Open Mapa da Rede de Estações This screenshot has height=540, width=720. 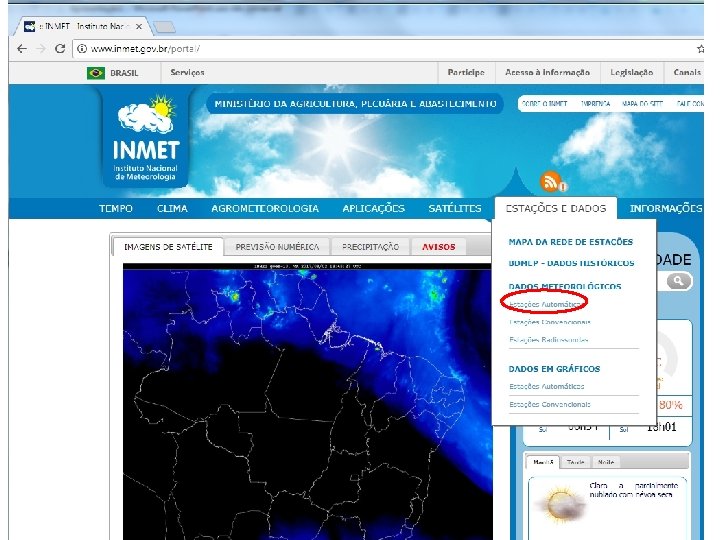(571, 242)
